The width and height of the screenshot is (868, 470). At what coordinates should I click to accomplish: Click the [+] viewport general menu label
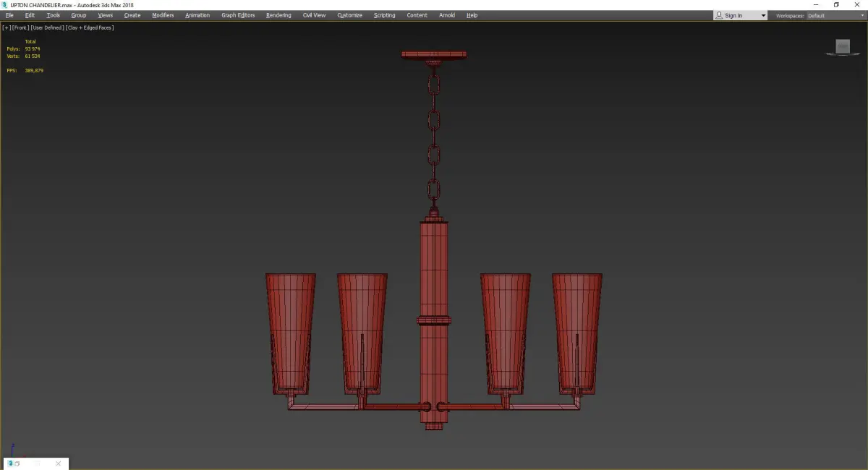point(6,27)
